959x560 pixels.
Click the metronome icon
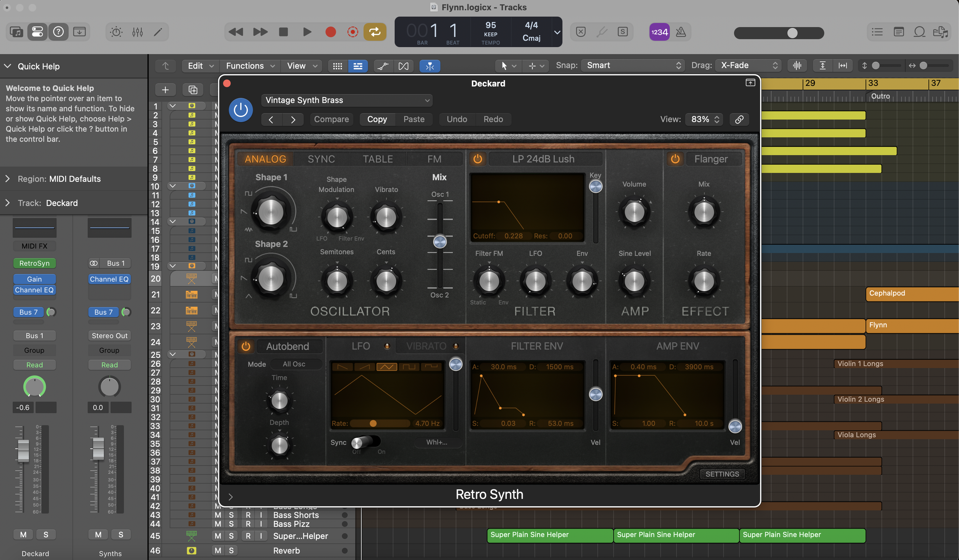[x=681, y=32]
